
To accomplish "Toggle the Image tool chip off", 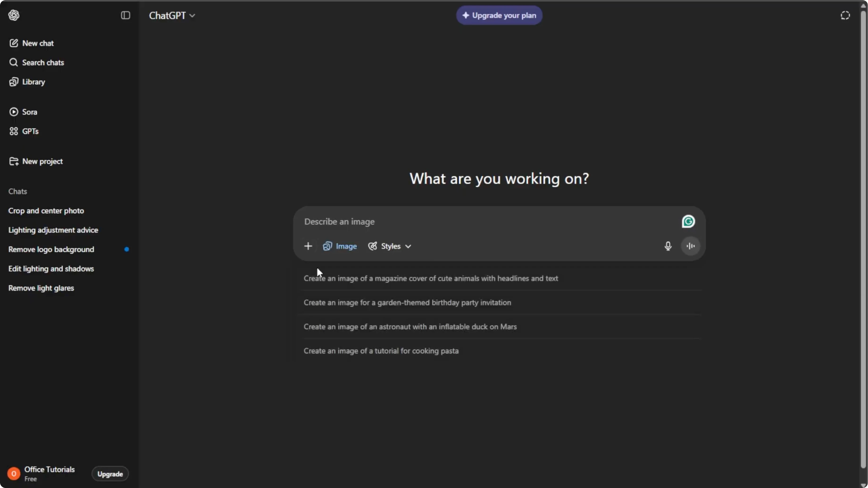I will pyautogui.click(x=340, y=246).
